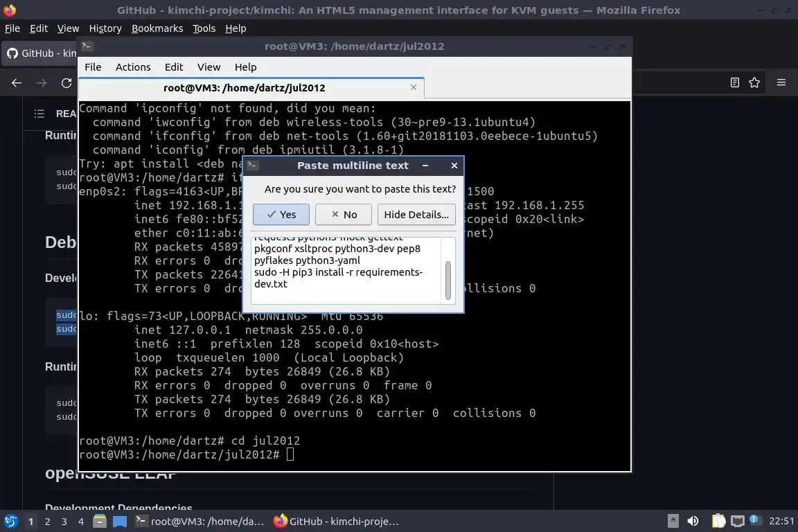Image resolution: width=798 pixels, height=532 pixels.
Task: Open Firefox View menu
Action: (x=68, y=28)
